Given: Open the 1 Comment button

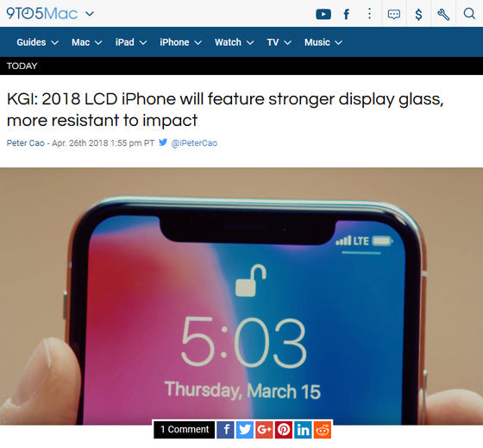Looking at the screenshot, I should tap(185, 430).
